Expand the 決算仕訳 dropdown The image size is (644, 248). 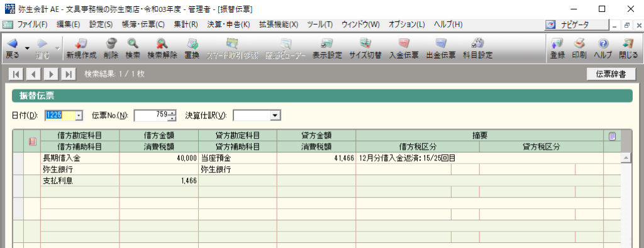click(275, 116)
